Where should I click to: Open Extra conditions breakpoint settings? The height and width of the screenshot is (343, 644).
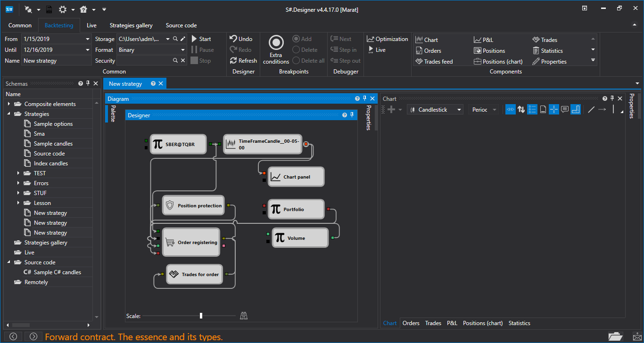coord(276,49)
